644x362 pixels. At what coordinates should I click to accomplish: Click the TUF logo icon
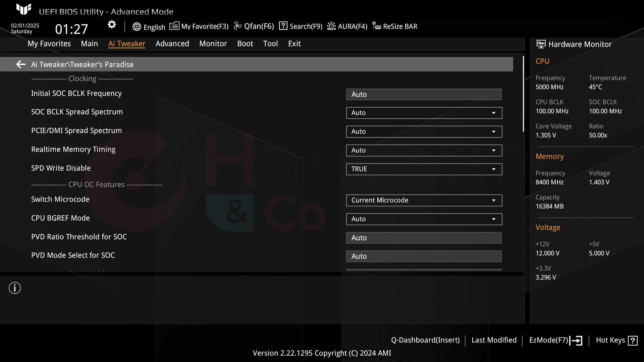click(x=24, y=9)
